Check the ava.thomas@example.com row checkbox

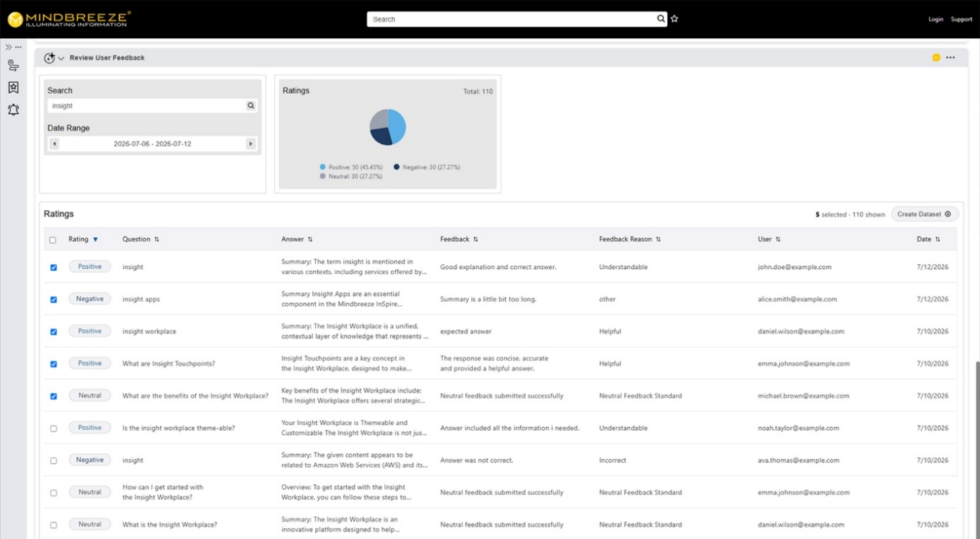[x=53, y=460]
